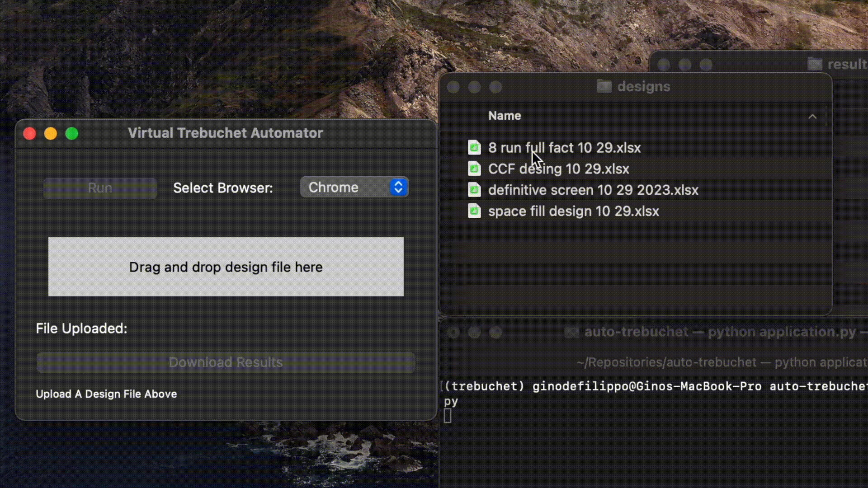Click the definitive screen xlsx file icon
Image resolution: width=868 pixels, height=488 pixels.
tap(474, 190)
